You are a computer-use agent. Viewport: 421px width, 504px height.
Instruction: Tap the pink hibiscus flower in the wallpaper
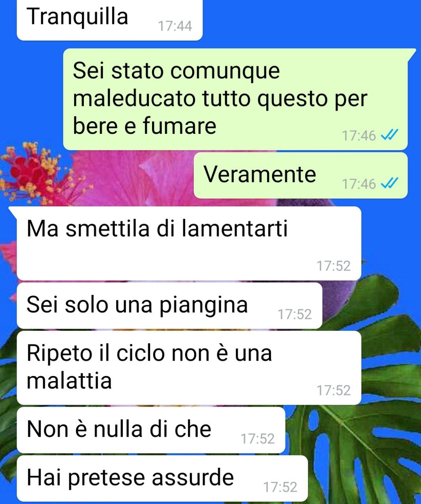pyautogui.click(x=130, y=177)
